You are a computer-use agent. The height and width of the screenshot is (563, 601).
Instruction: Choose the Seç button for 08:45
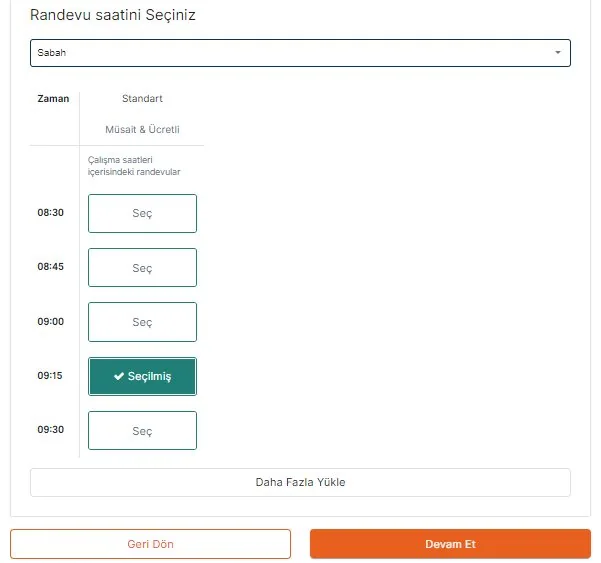coord(142,268)
